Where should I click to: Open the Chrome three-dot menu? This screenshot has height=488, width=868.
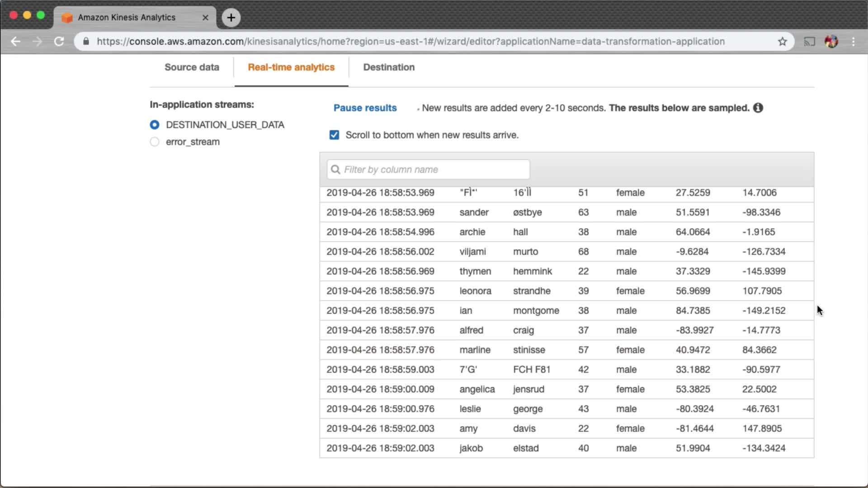tap(853, 42)
